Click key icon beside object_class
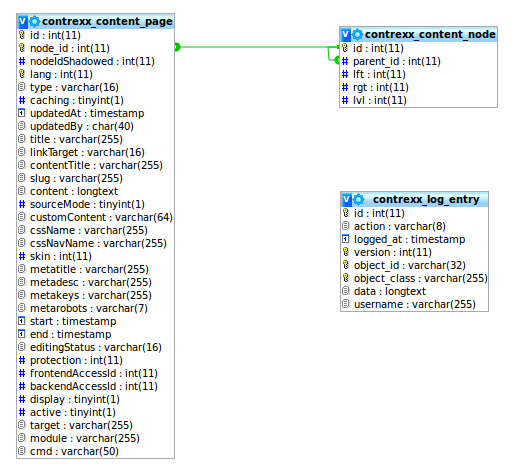The image size is (512, 472). [x=346, y=278]
